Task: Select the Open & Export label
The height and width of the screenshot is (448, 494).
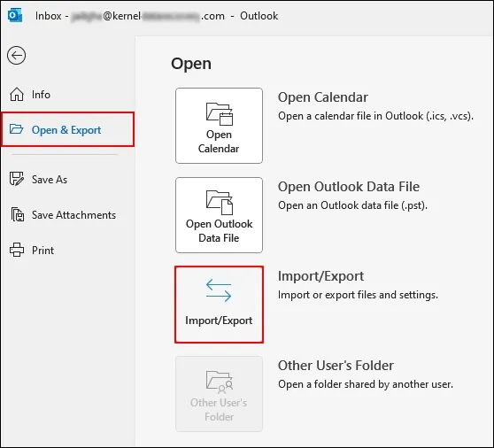Action: click(x=66, y=130)
